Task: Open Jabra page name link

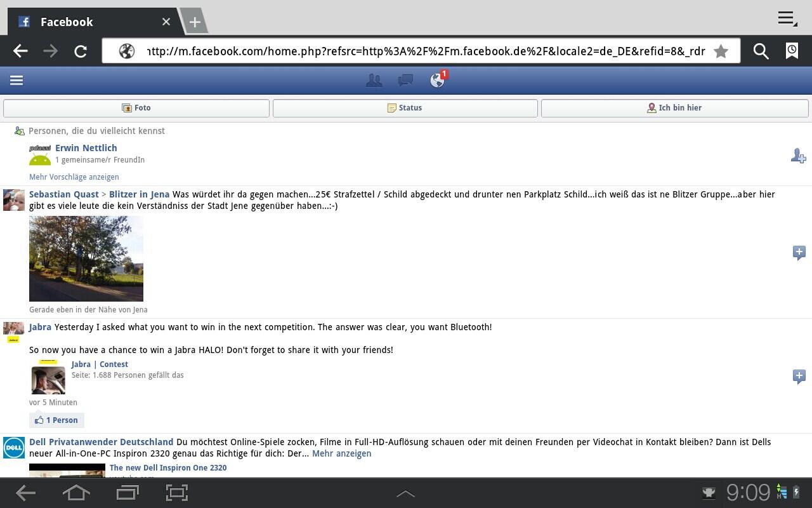Action: click(x=40, y=327)
